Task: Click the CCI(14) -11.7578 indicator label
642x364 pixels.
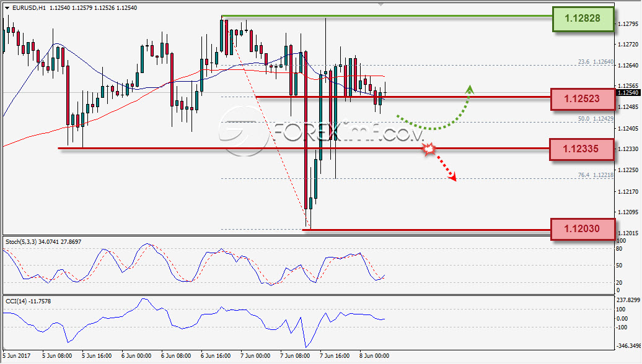Action: click(29, 301)
